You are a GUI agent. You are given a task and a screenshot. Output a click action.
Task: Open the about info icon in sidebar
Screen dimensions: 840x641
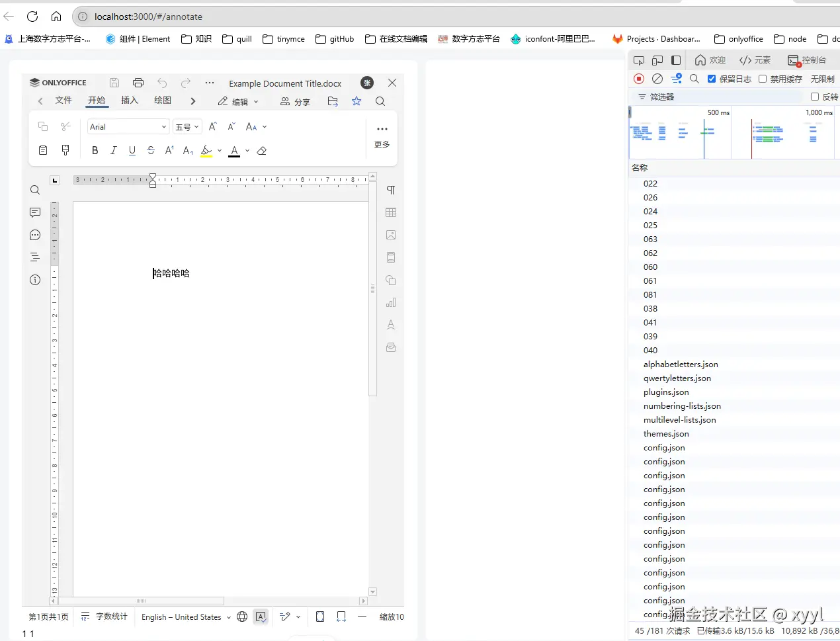[x=35, y=280]
